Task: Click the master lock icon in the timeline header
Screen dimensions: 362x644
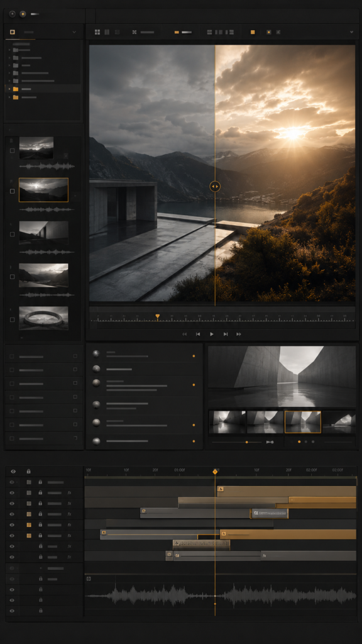Action: coord(28,471)
